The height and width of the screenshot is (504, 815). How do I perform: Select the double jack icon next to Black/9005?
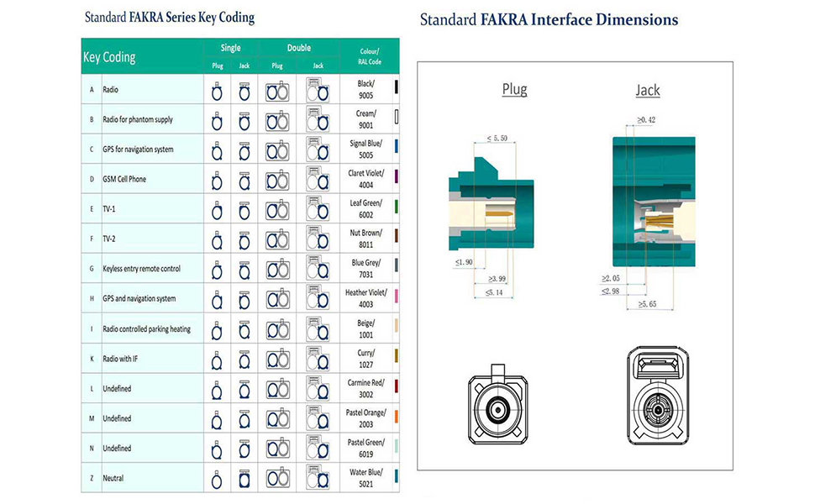click(x=318, y=90)
